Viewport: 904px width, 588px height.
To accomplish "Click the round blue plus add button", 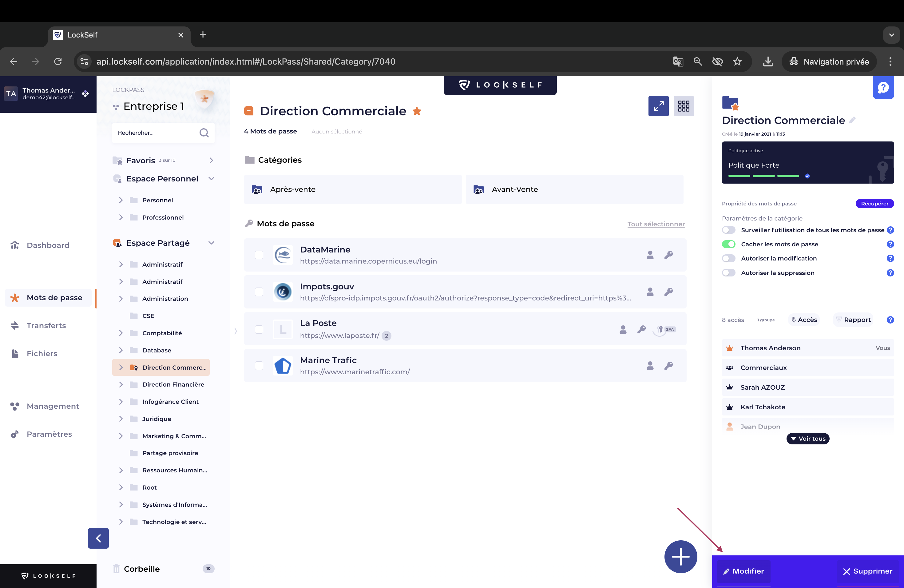I will 680,556.
